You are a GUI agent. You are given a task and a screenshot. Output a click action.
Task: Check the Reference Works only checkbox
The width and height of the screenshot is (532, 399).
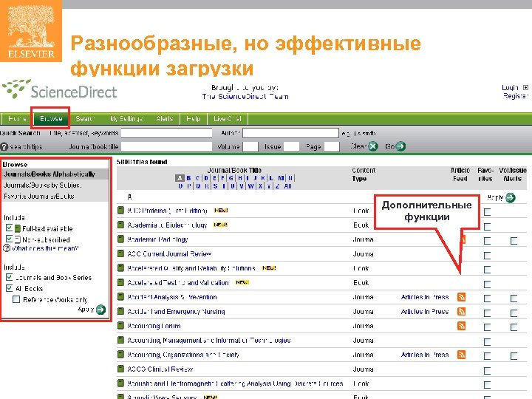(x=16, y=299)
